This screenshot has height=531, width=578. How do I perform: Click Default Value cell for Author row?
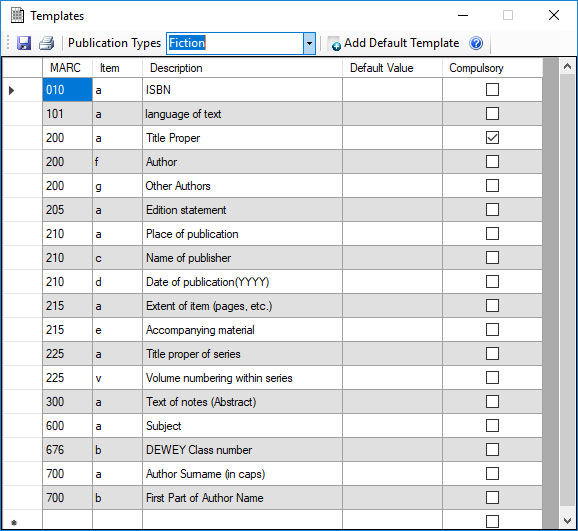[392, 162]
